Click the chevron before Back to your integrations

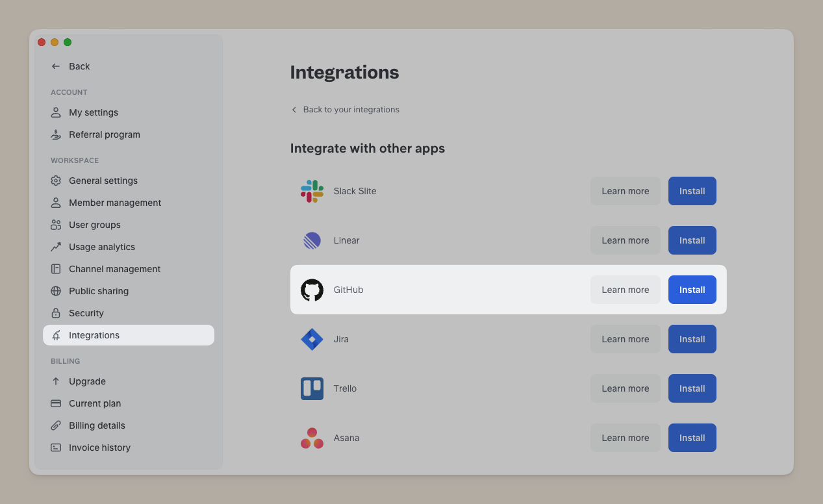[294, 110]
